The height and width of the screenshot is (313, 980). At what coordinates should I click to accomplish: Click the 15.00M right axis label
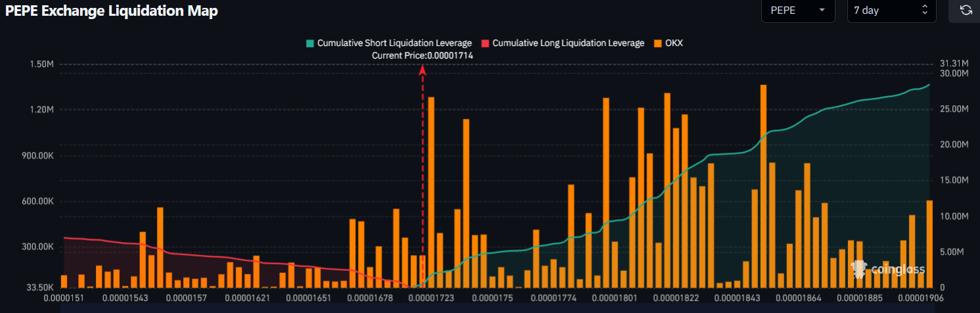pos(954,180)
